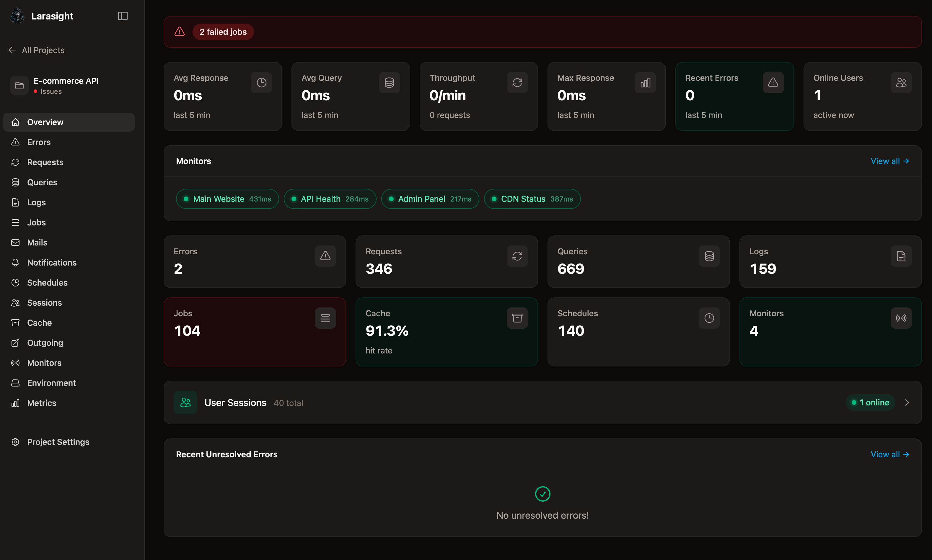Click the refresh icon on the Requests card
Image resolution: width=932 pixels, height=560 pixels.
tap(517, 256)
